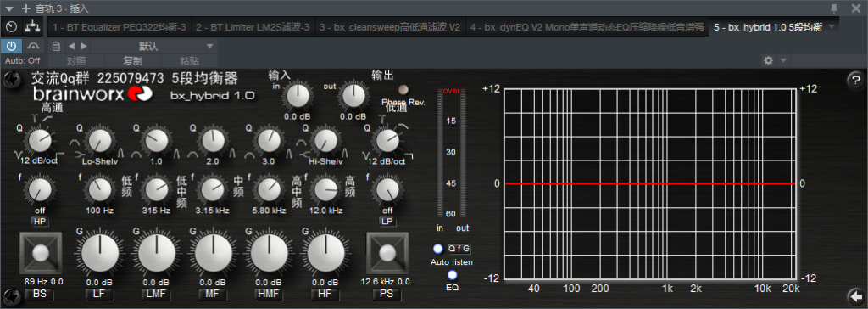868x309 pixels.
Task: Click the HF band button
Action: [x=325, y=294]
